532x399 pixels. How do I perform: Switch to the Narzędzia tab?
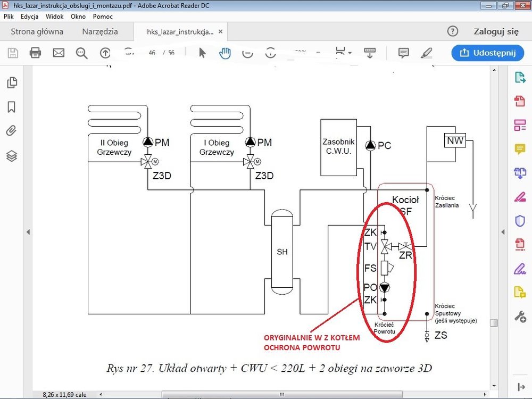pos(100,31)
